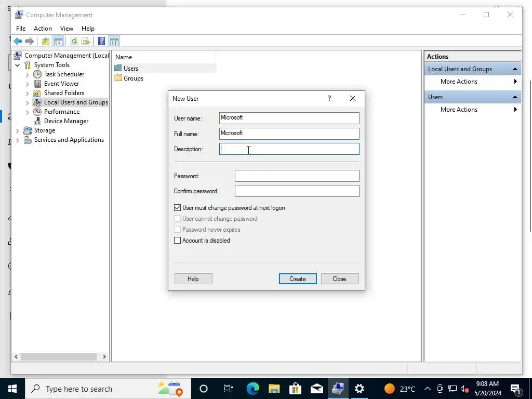The height and width of the screenshot is (399, 532).
Task: Open the File menu
Action: tap(21, 29)
